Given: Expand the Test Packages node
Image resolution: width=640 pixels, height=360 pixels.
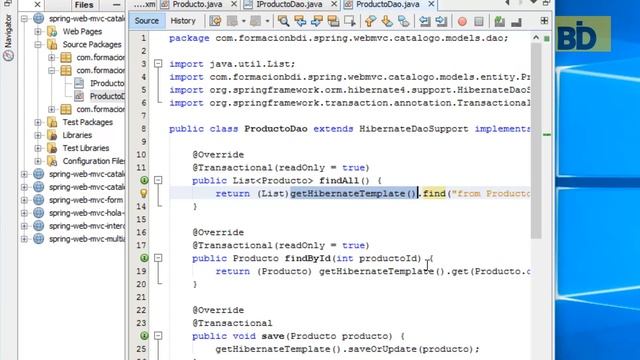Looking at the screenshot, I should (38, 122).
